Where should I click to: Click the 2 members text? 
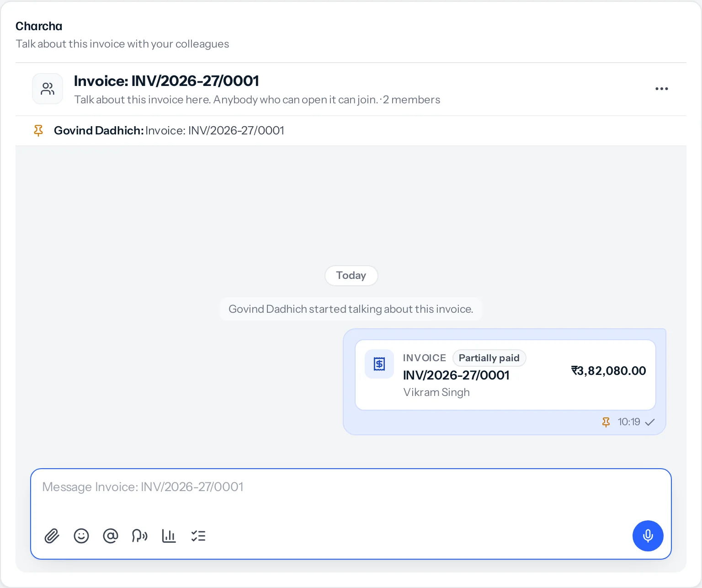(411, 100)
